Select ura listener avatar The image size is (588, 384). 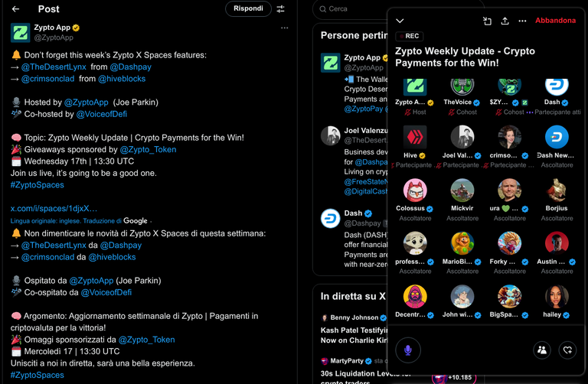[509, 190]
